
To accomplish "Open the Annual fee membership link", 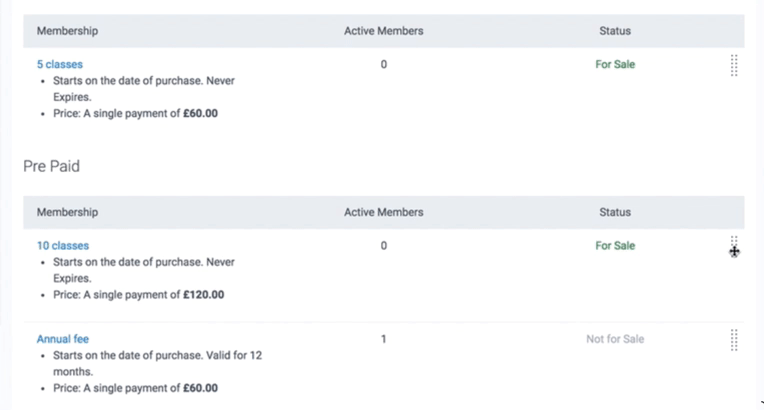I will [63, 339].
